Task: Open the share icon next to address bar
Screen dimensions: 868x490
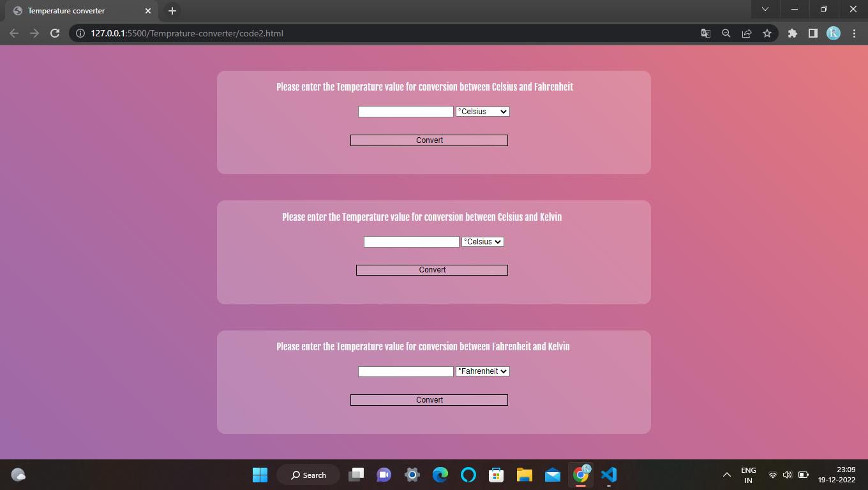Action: point(746,33)
